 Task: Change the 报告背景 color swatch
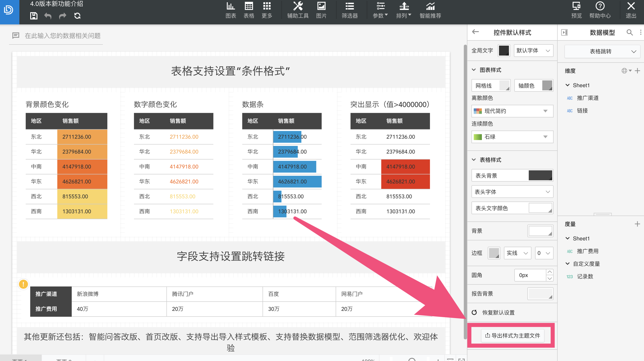point(540,294)
